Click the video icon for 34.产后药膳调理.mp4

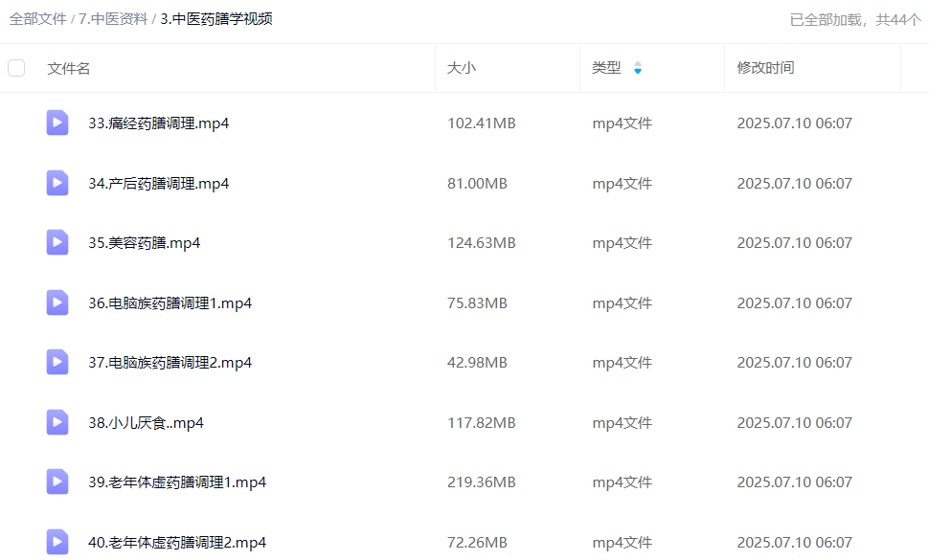(x=57, y=183)
